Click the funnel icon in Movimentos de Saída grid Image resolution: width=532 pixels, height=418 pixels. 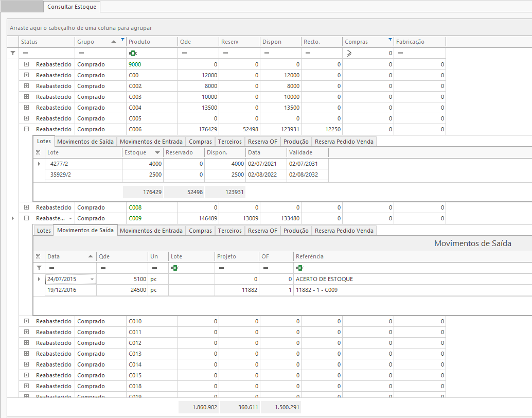[x=39, y=268]
